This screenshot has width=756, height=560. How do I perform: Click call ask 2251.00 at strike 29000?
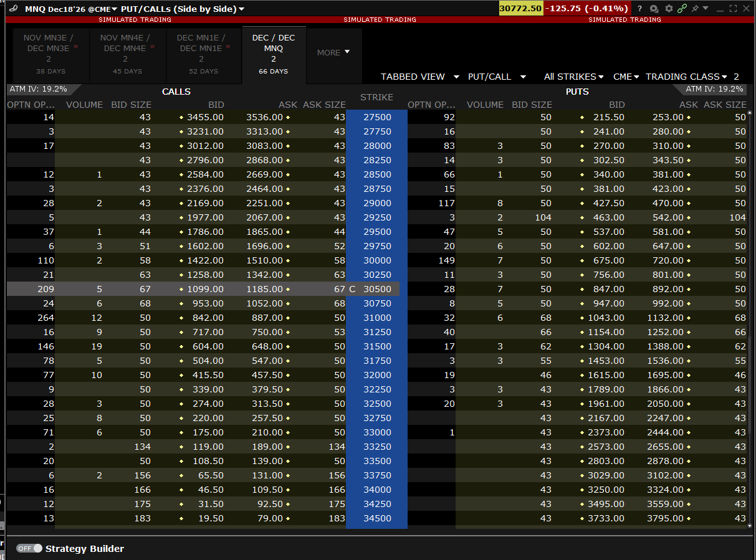pos(265,203)
